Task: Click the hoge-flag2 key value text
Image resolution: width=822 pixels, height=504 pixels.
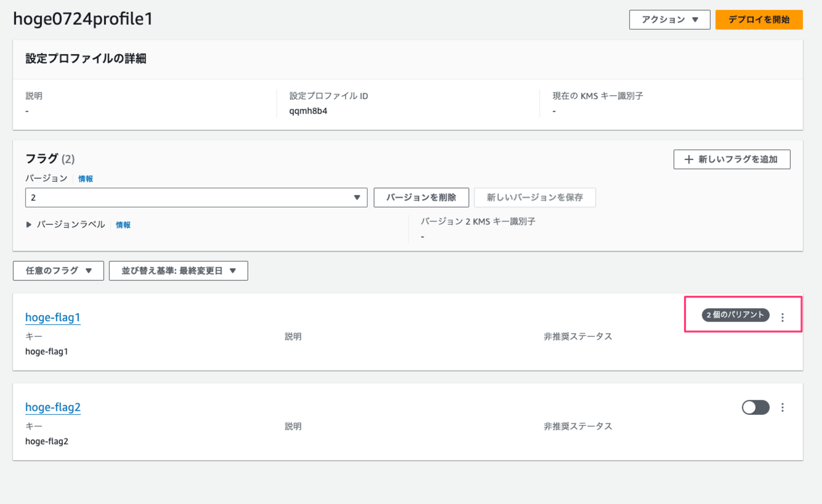Action: (x=46, y=442)
